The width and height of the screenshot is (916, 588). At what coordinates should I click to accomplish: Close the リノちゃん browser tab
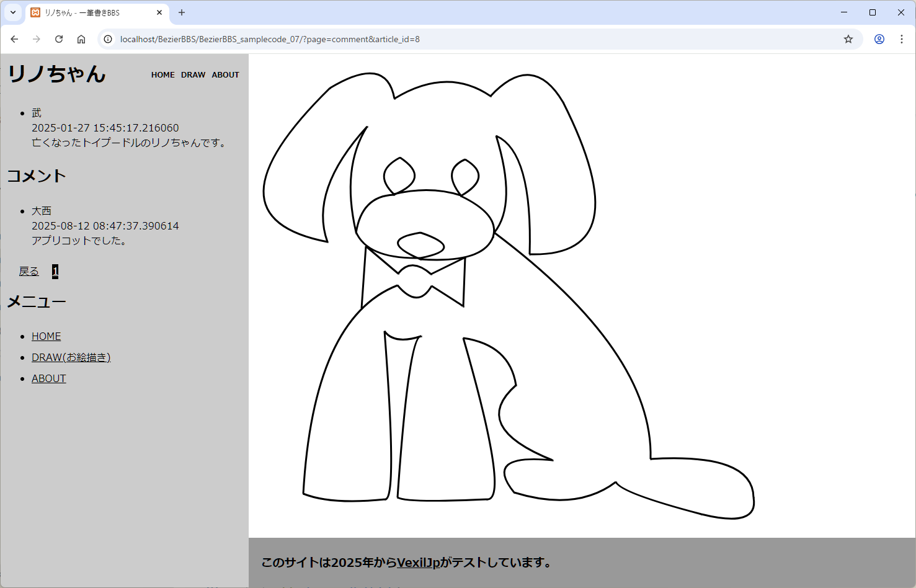(159, 12)
